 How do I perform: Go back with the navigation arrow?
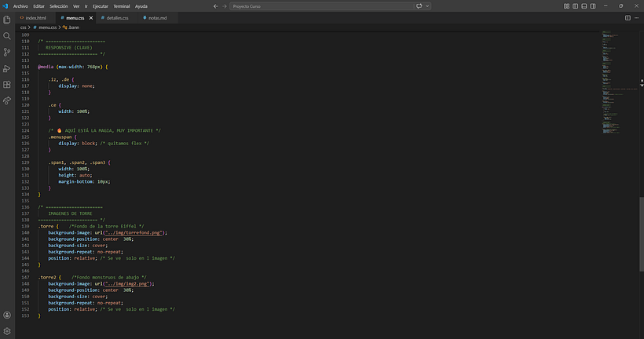(216, 6)
